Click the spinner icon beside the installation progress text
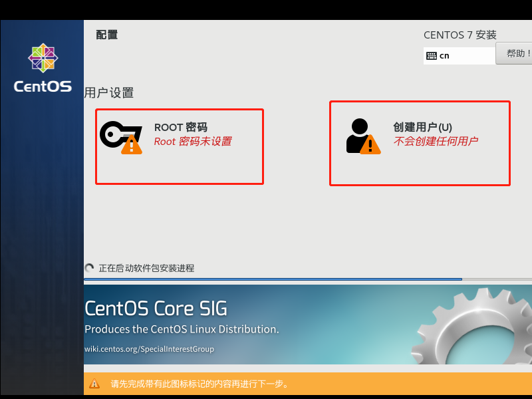Image resolution: width=532 pixels, height=399 pixels. point(88,268)
